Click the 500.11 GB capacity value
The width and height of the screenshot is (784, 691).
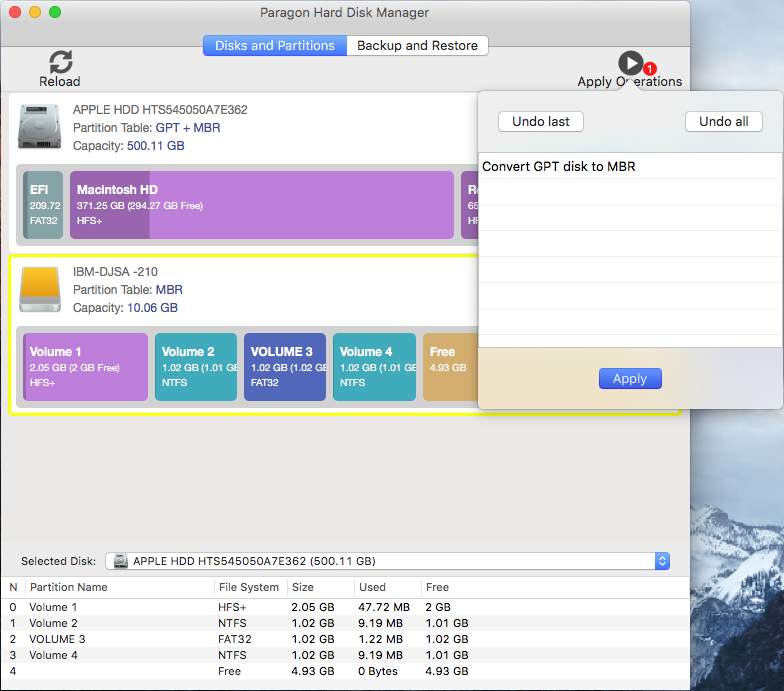(156, 146)
